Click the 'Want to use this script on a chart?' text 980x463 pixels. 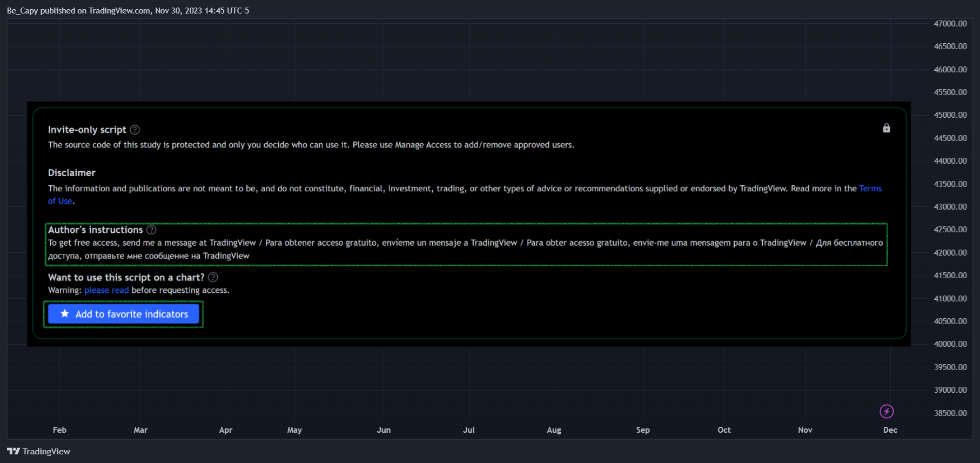[126, 277]
